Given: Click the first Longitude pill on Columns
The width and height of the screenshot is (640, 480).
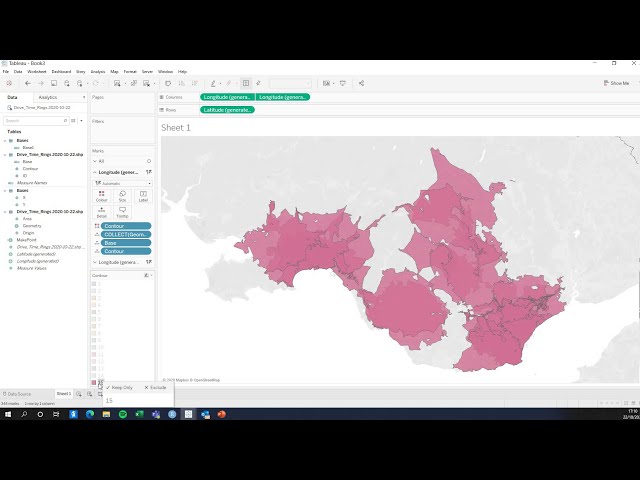Looking at the screenshot, I should point(227,97).
